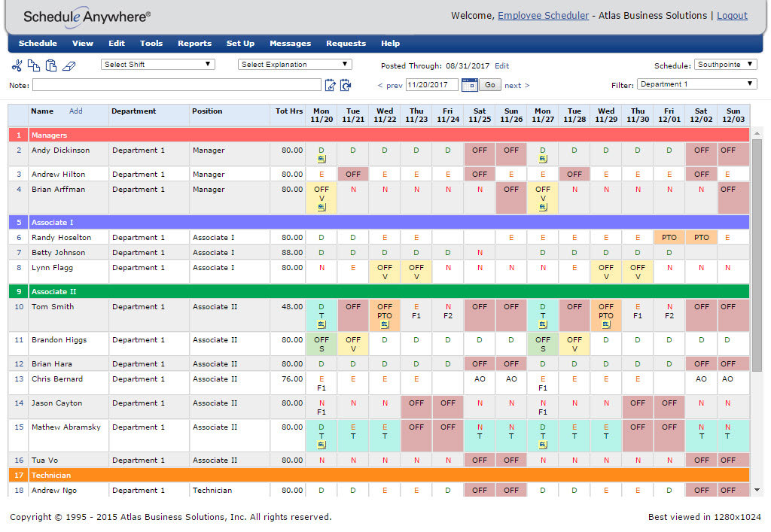
Task: Open the Messages menu
Action: tap(290, 43)
